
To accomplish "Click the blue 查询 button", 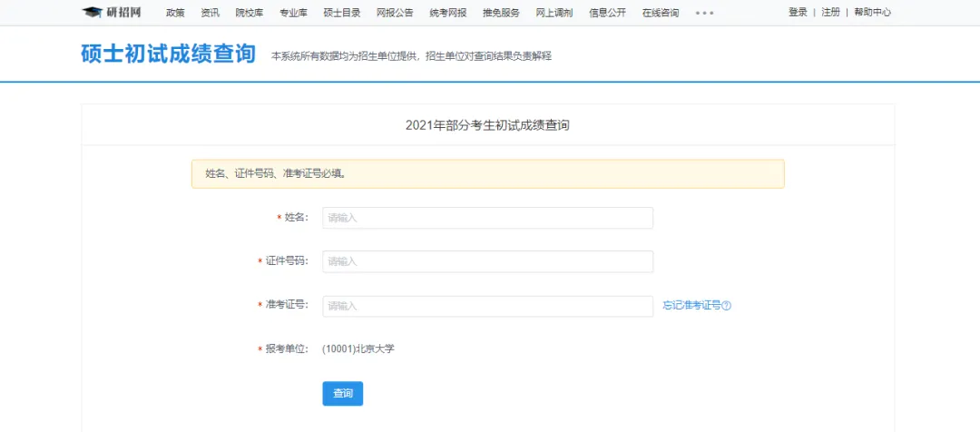I will 342,393.
